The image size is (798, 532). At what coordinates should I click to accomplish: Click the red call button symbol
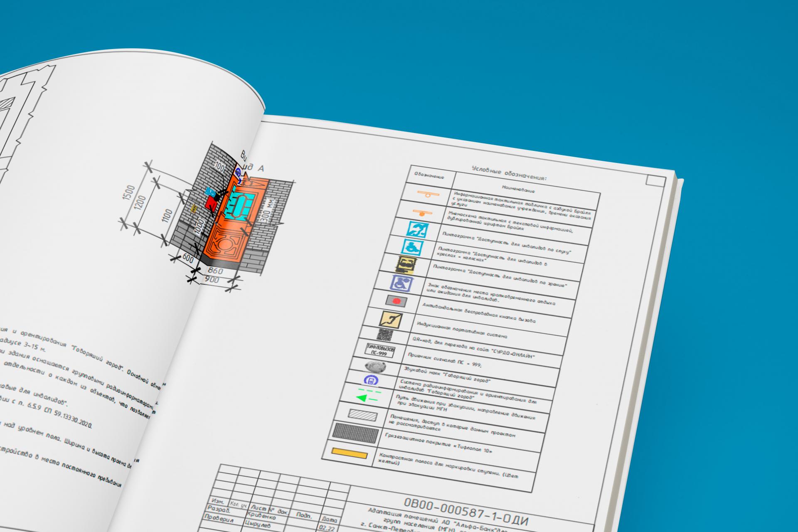point(396,300)
